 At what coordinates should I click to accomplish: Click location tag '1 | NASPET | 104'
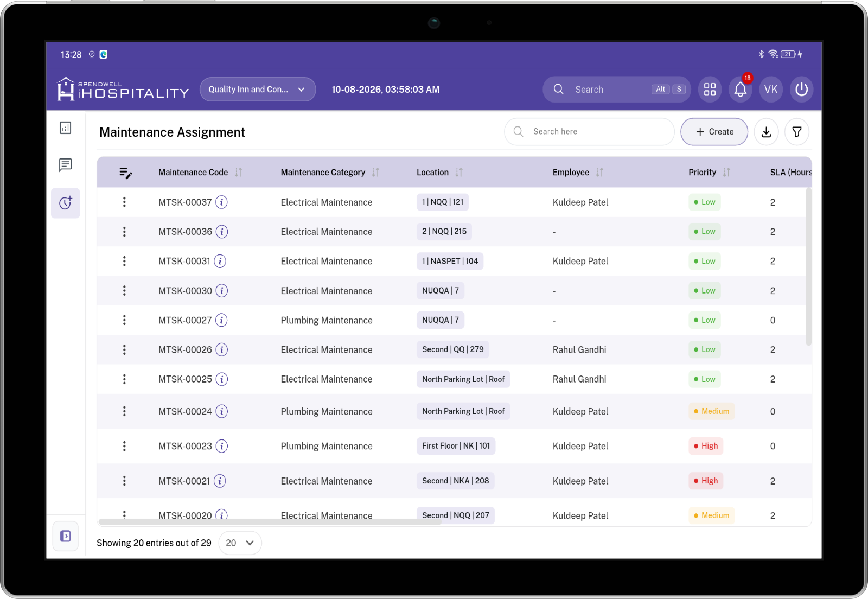[x=450, y=262]
